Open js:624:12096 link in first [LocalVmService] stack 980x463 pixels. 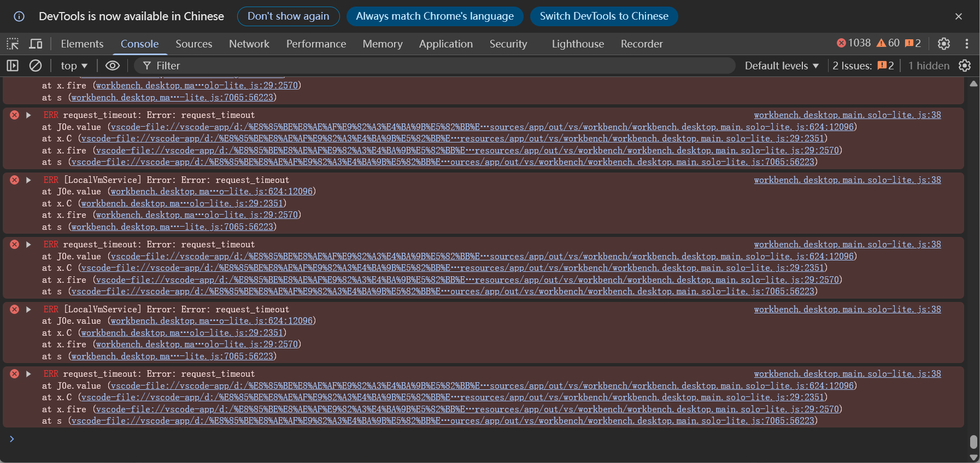212,192
